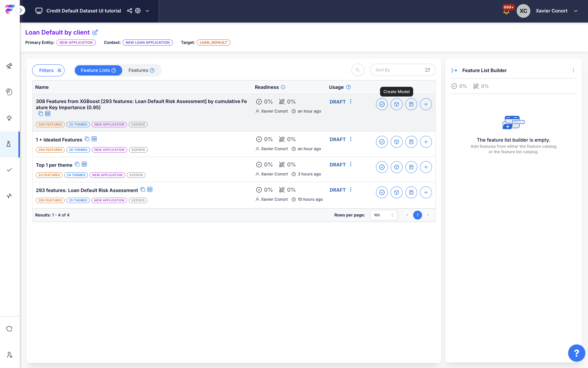Click the plus icon on 293 features row
This screenshot has width=588, height=368.
point(426,192)
